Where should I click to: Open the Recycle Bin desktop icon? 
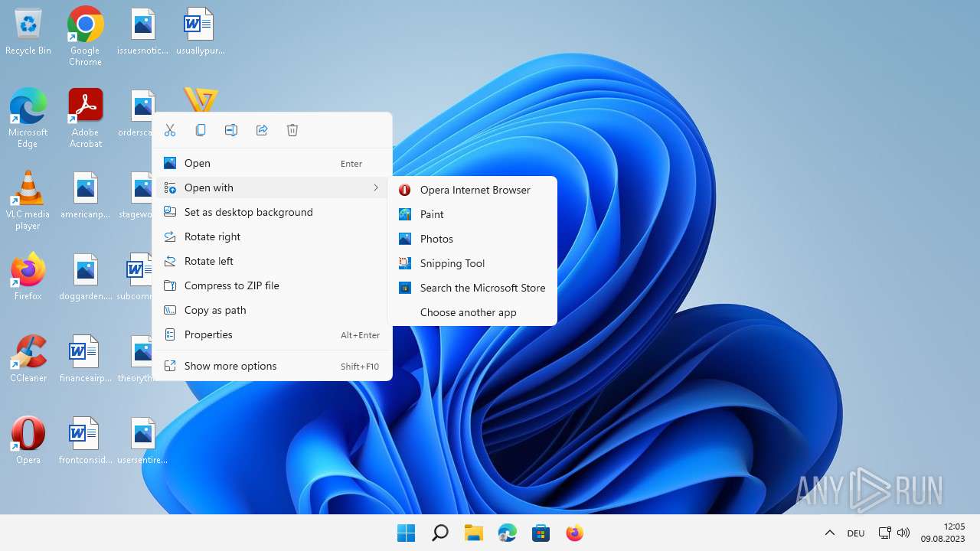point(28,32)
